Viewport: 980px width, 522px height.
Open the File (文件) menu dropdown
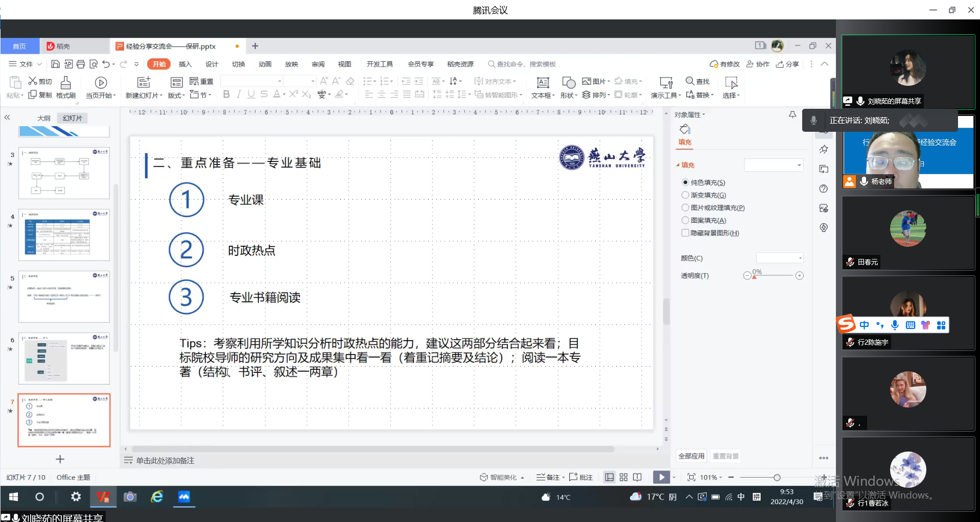point(26,64)
